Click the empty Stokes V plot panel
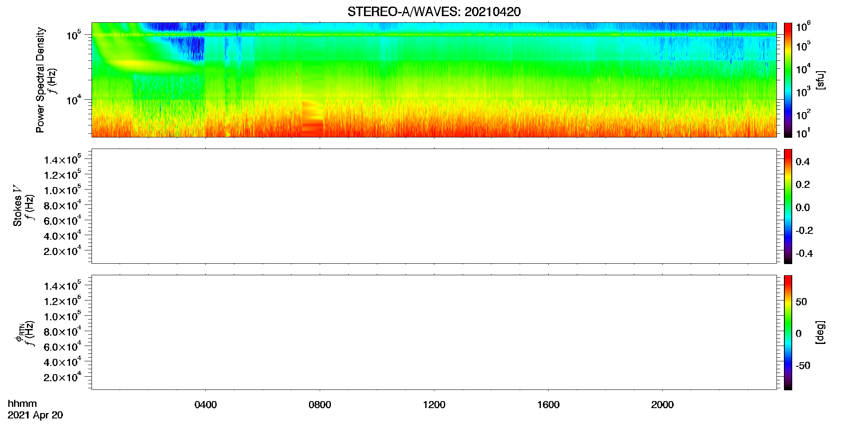Viewport: 868px width, 447px height. (434, 206)
